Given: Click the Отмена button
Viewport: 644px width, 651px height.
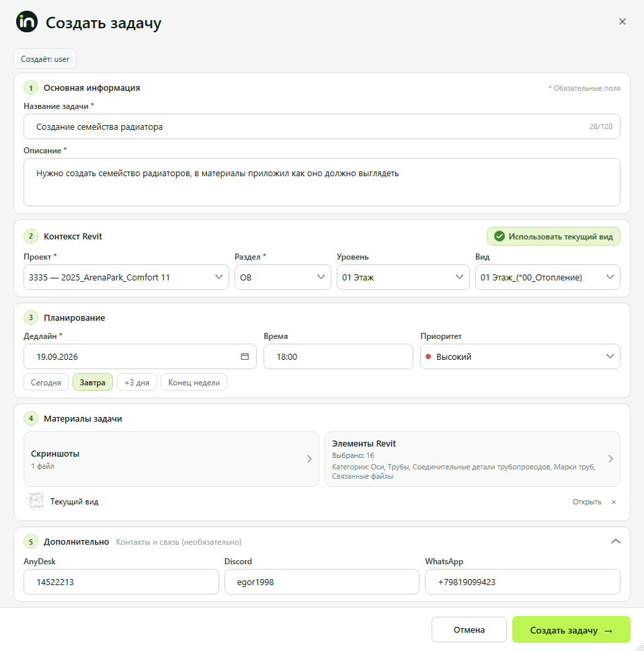Looking at the screenshot, I should pos(469,630).
